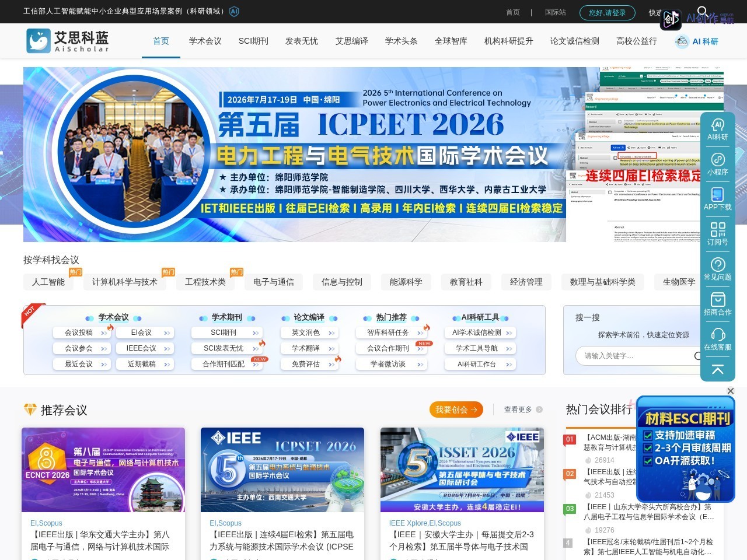This screenshot has height=560, width=747.
Task: Click the AI badge beside the top announcement
Action: 234,12
